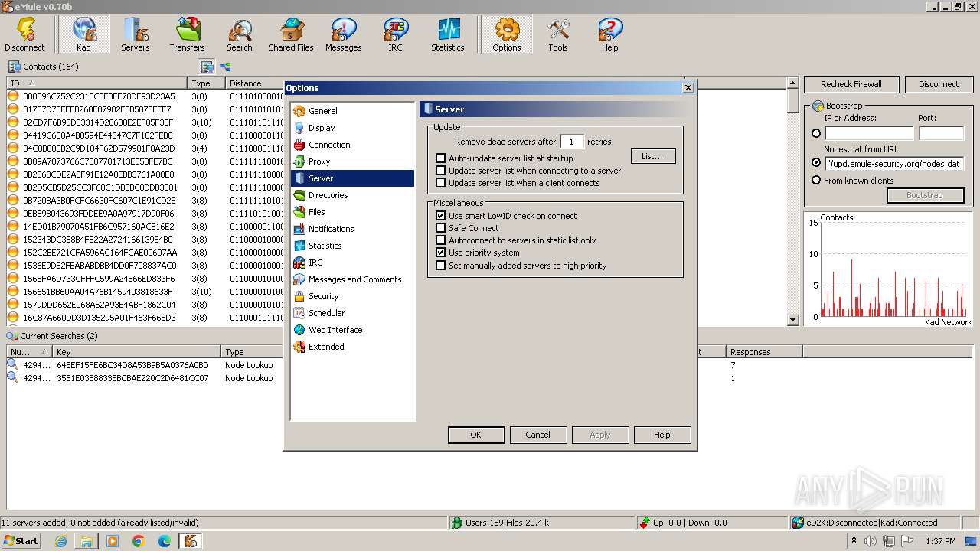The image size is (980, 551).
Task: Enable Safe Connect checkbox
Action: (440, 228)
